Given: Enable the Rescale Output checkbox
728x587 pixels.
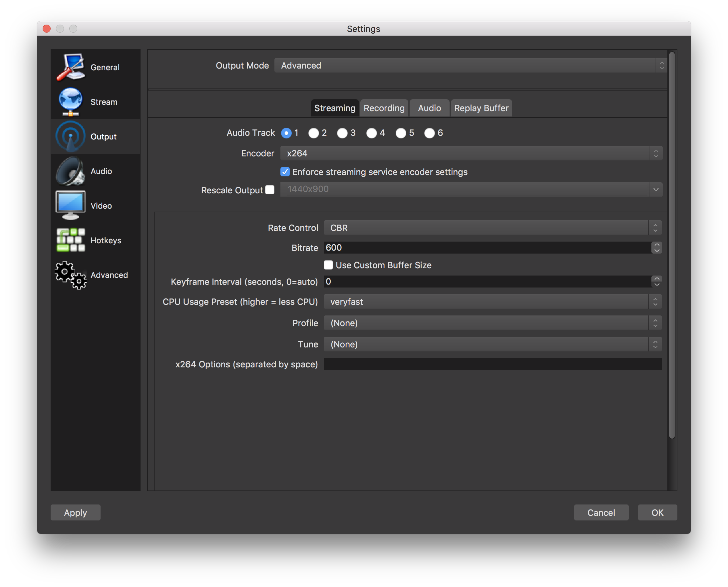Looking at the screenshot, I should (x=270, y=190).
